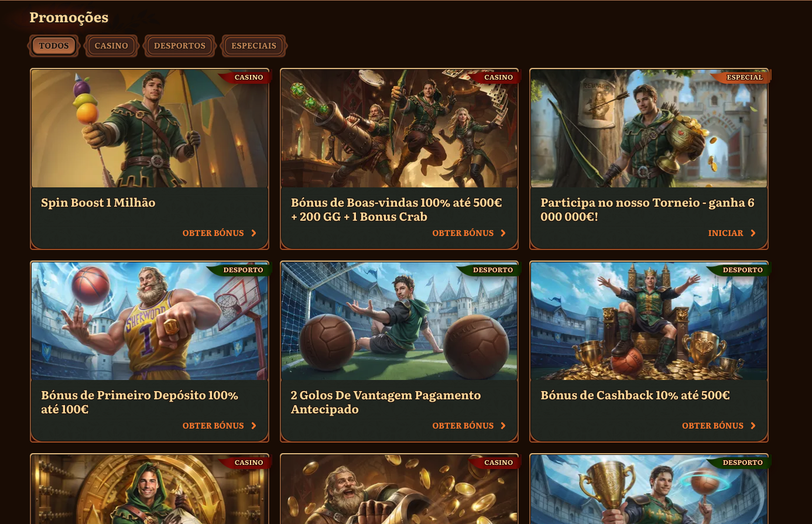Open the DESPORTOS filter tab
This screenshot has height=524, width=812.
click(x=180, y=46)
